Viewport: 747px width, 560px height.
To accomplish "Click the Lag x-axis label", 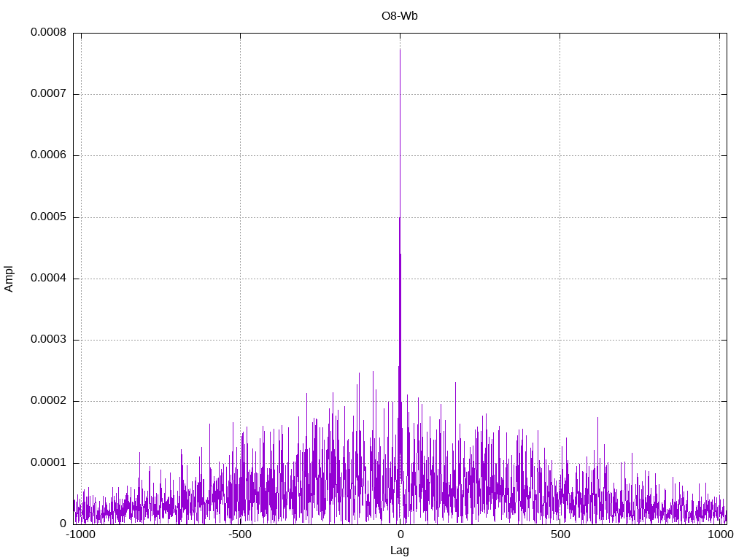I will (x=400, y=551).
